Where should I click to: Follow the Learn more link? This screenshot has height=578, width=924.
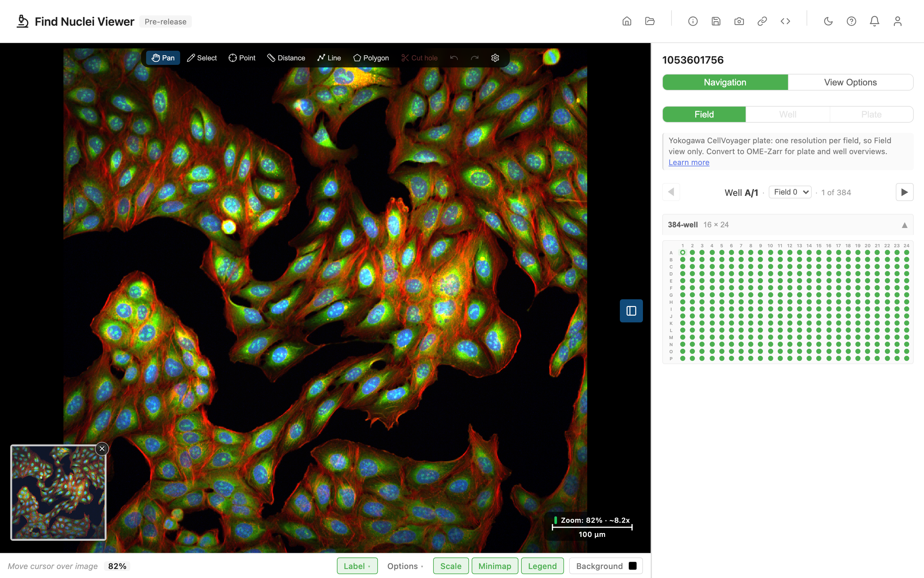coord(689,162)
